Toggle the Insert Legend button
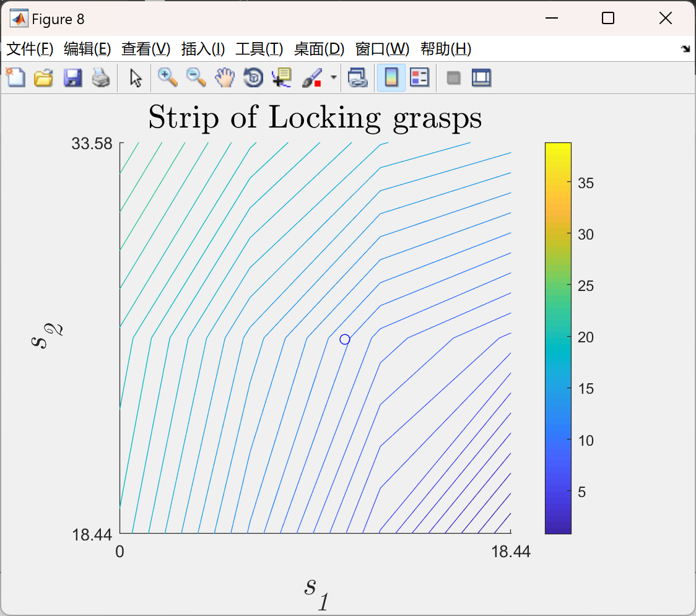 419,77
